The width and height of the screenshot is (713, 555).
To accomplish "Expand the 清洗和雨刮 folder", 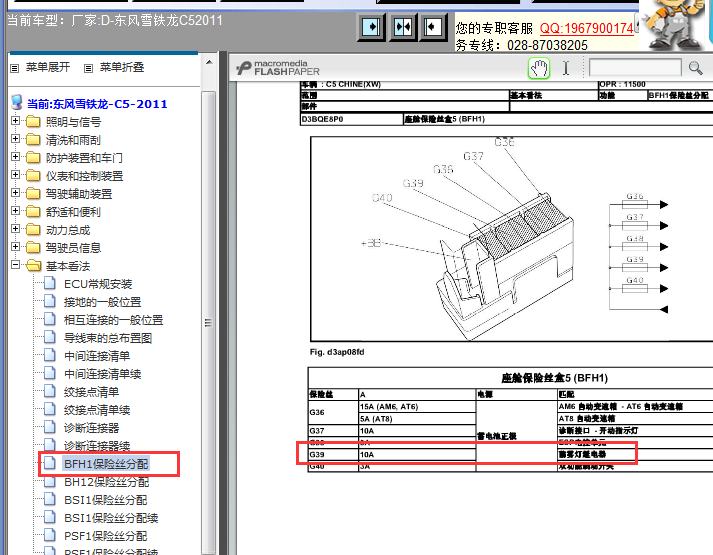I will click(x=15, y=139).
